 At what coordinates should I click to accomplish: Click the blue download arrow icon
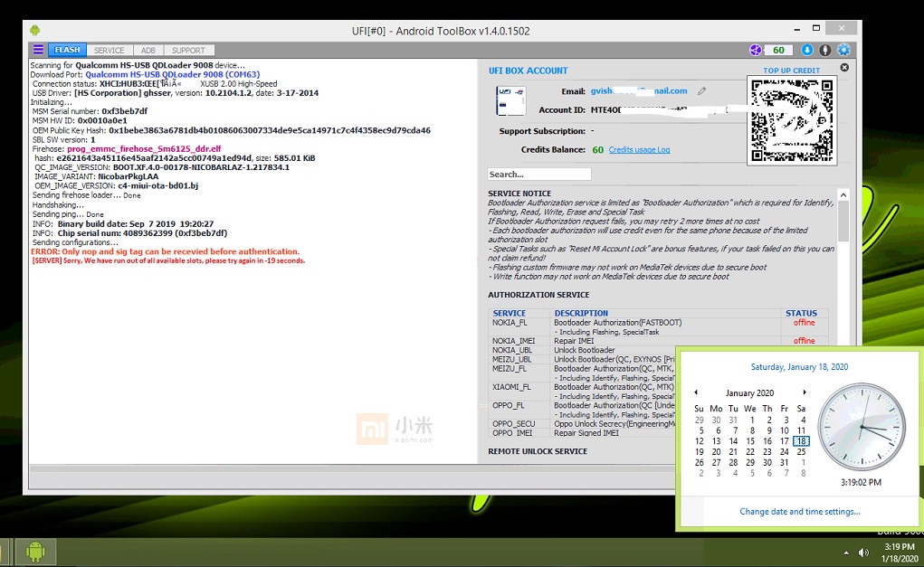(807, 50)
